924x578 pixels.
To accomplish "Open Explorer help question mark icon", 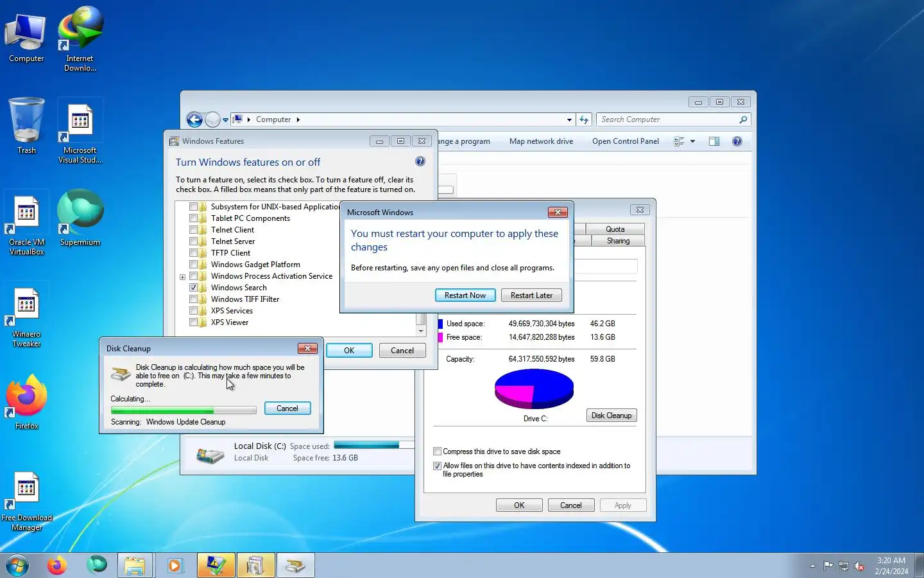I will point(737,141).
